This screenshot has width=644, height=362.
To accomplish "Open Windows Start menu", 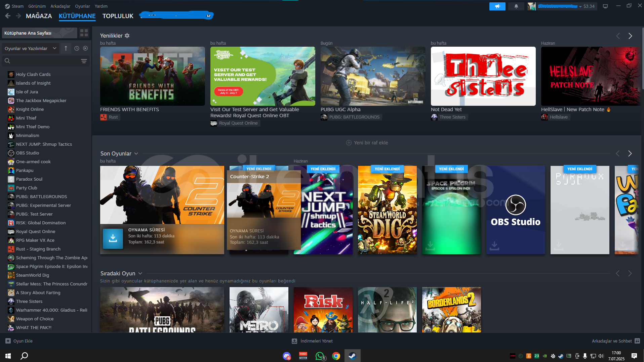I will pyautogui.click(x=8, y=356).
